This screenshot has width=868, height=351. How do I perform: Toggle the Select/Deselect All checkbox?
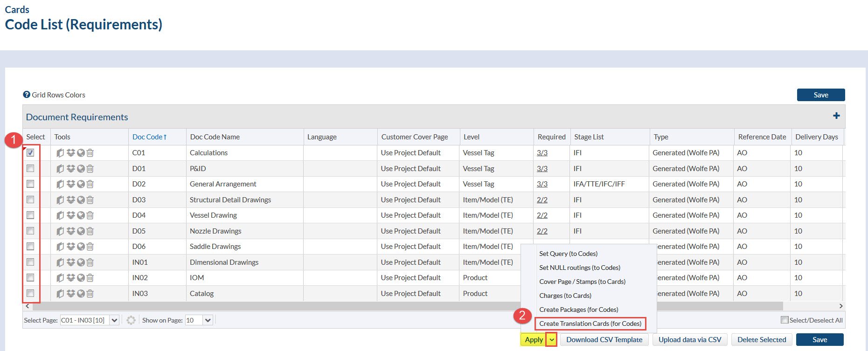785,320
